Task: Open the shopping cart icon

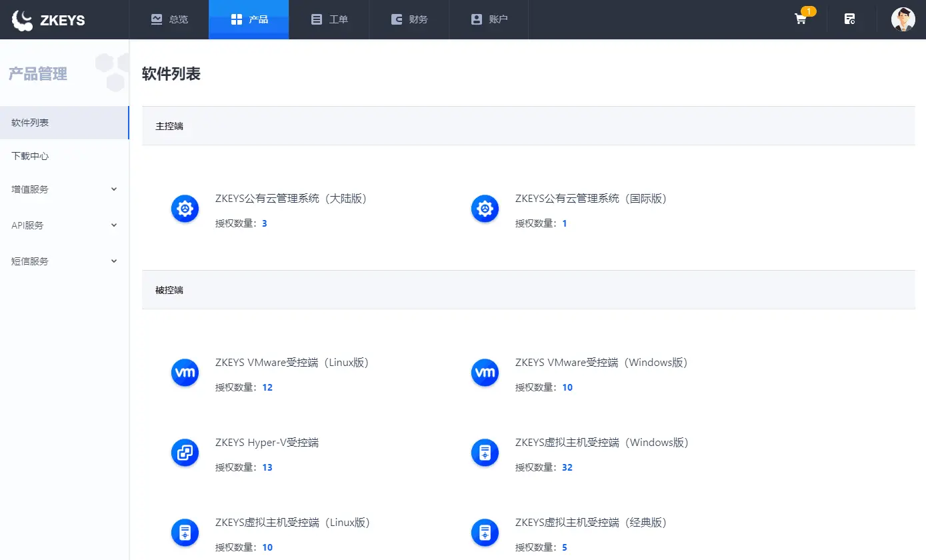Action: point(801,19)
